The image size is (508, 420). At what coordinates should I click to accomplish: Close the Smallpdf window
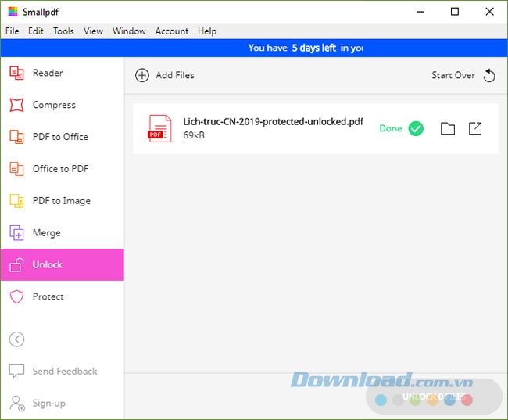(x=489, y=12)
